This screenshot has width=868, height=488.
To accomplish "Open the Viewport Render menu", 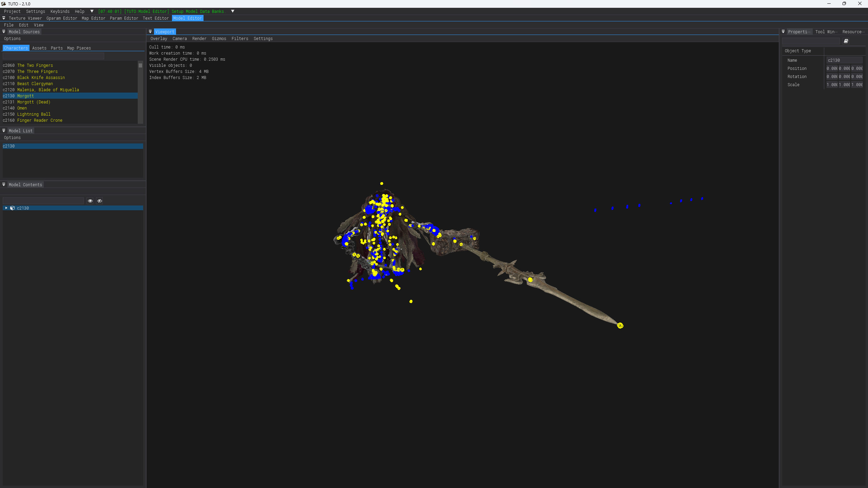I will 199,38.
